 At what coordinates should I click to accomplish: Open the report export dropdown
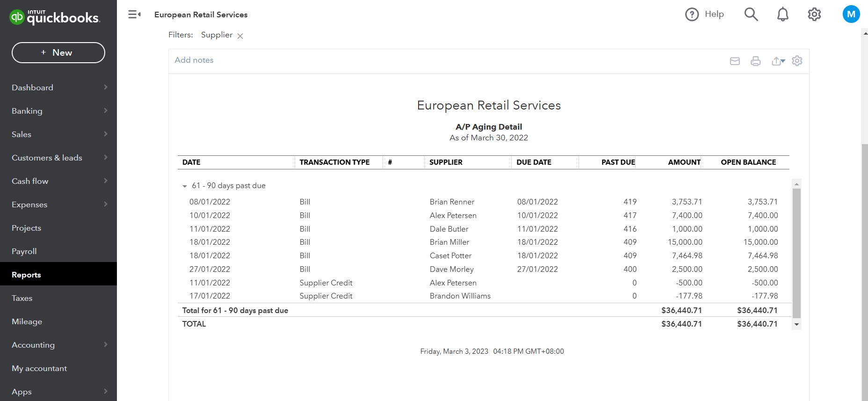[x=778, y=61]
